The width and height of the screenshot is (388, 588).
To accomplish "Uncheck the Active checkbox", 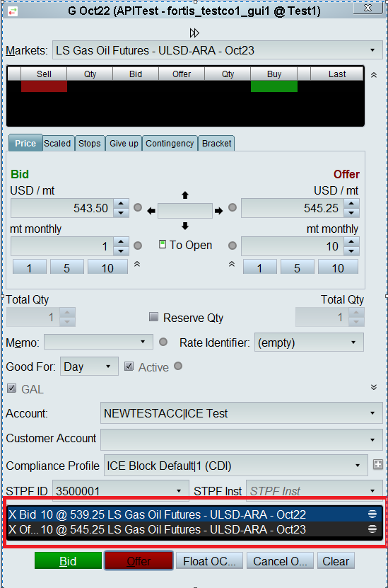I will (x=129, y=367).
